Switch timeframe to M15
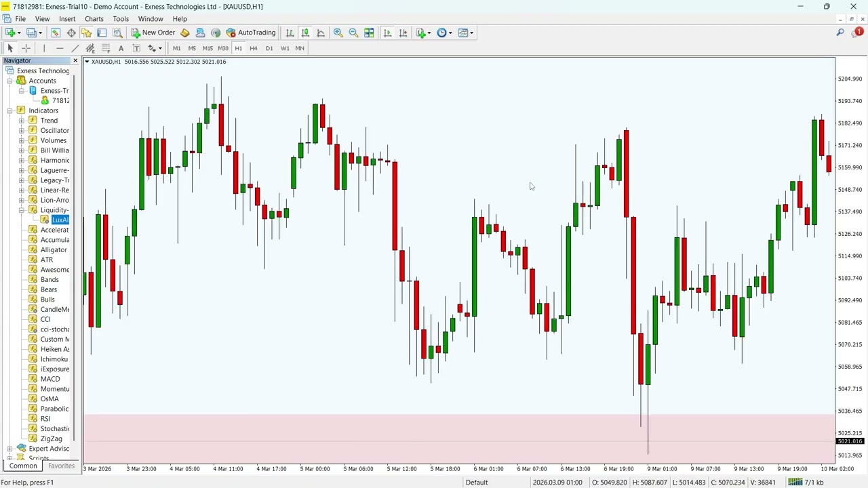Image resolution: width=868 pixels, height=488 pixels. (208, 48)
